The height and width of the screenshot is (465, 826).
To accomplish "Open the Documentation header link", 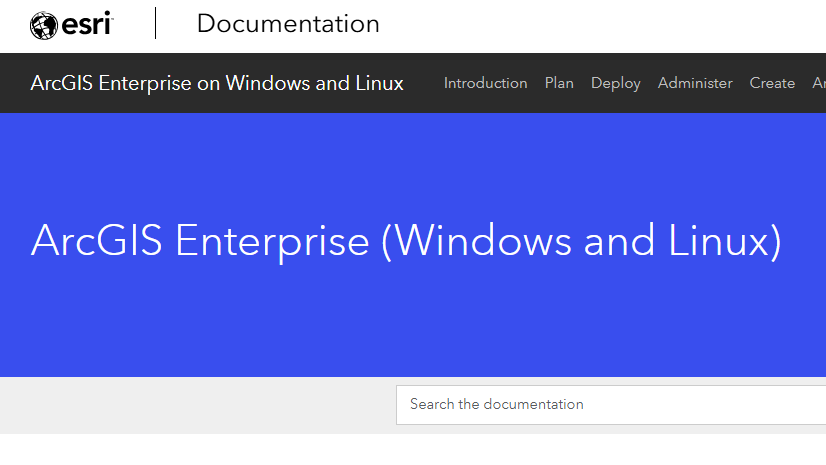I will [x=288, y=24].
